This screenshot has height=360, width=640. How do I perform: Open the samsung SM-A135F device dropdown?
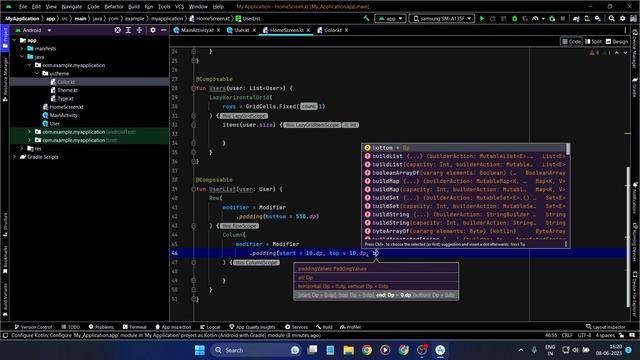tap(442, 18)
